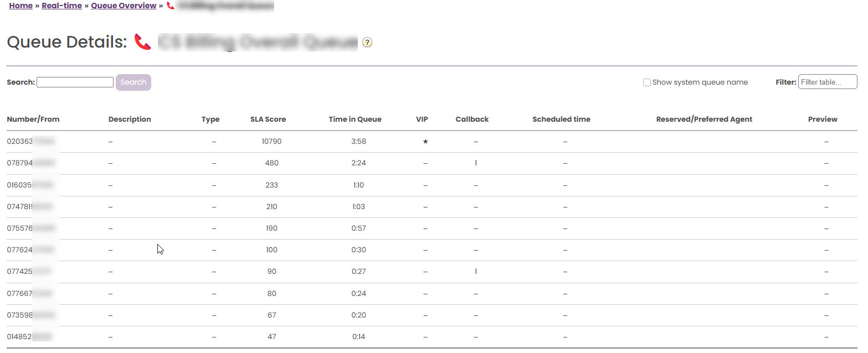Sort by SLA Score column header

click(268, 120)
